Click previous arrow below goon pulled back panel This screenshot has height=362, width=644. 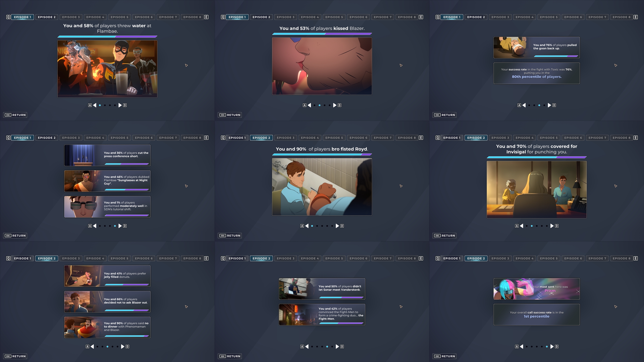(x=524, y=105)
